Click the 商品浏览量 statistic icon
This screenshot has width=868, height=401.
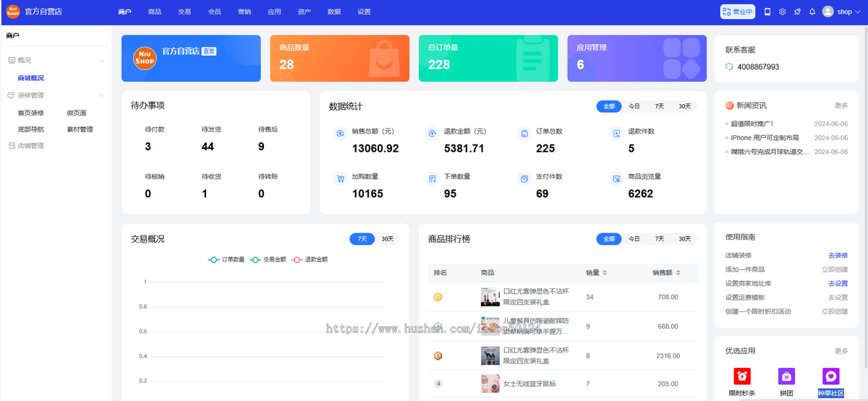[x=616, y=178]
